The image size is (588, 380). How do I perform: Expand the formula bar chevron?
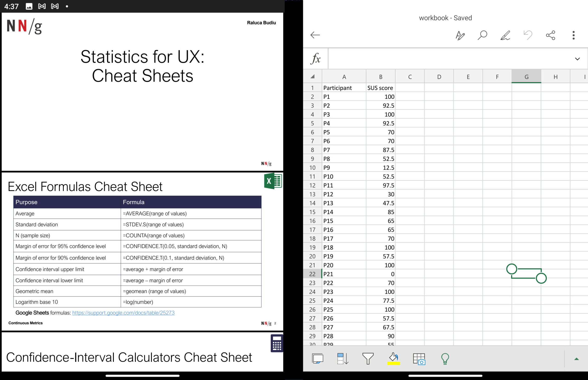tap(577, 59)
